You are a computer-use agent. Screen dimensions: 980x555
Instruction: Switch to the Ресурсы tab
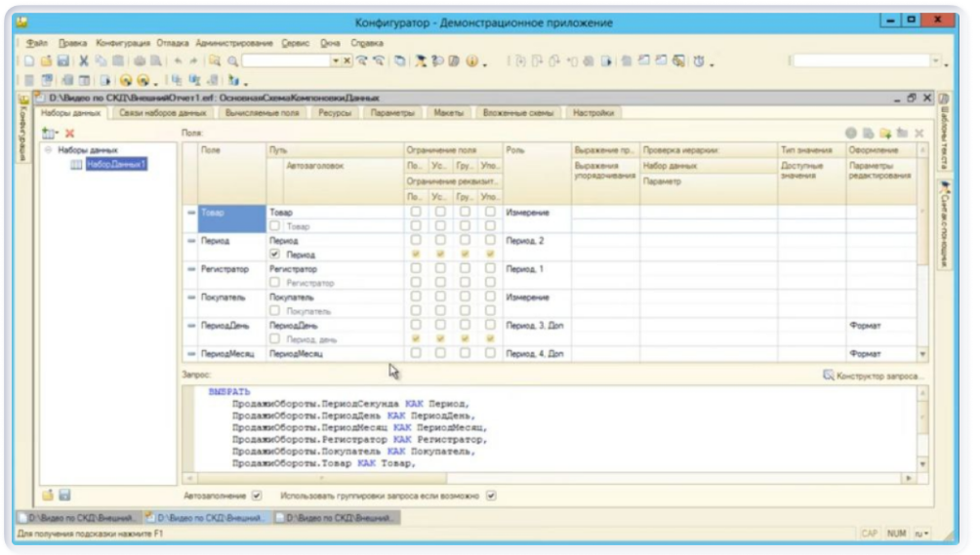pyautogui.click(x=337, y=113)
